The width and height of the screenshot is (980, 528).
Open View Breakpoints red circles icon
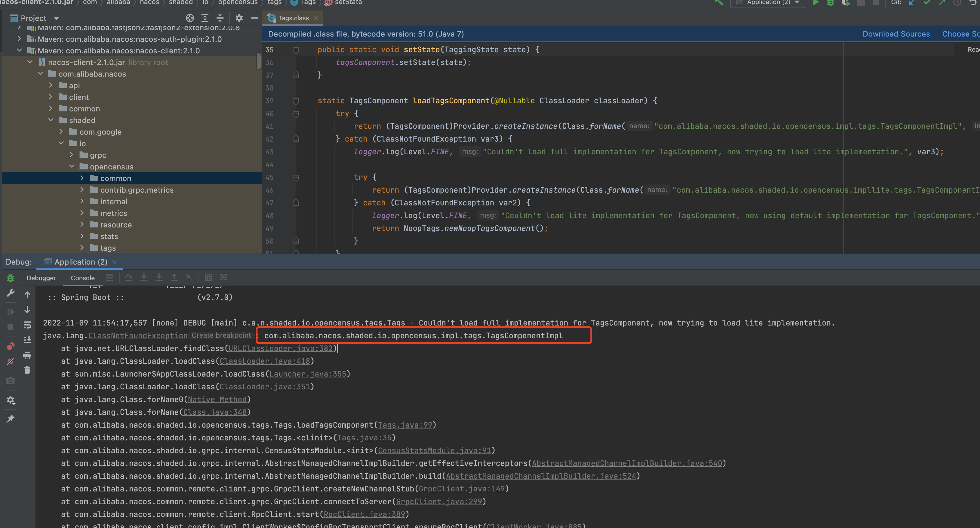pyautogui.click(x=10, y=346)
